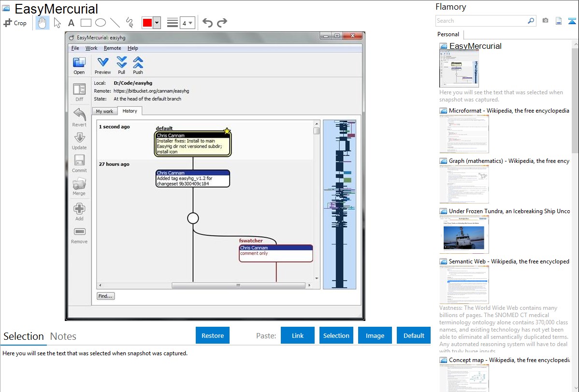The image size is (579, 392).
Task: Open the color picker dropdown arrow
Action: click(157, 23)
